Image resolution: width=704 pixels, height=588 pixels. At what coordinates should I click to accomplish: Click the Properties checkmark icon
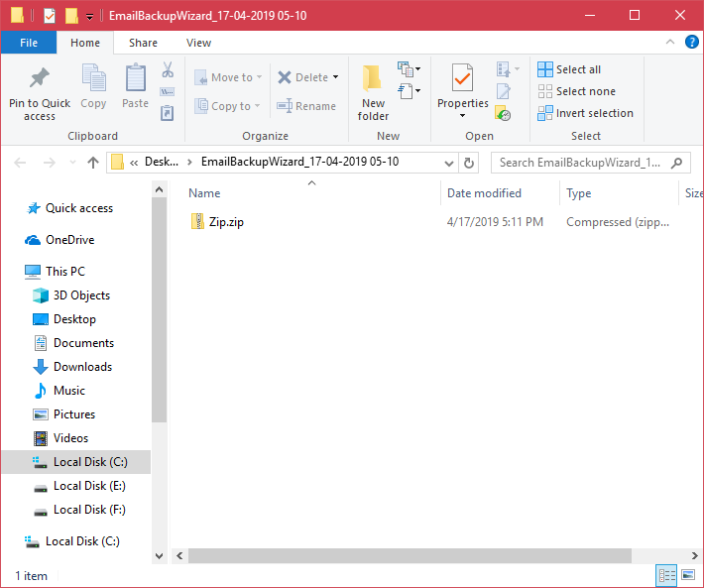click(x=462, y=77)
